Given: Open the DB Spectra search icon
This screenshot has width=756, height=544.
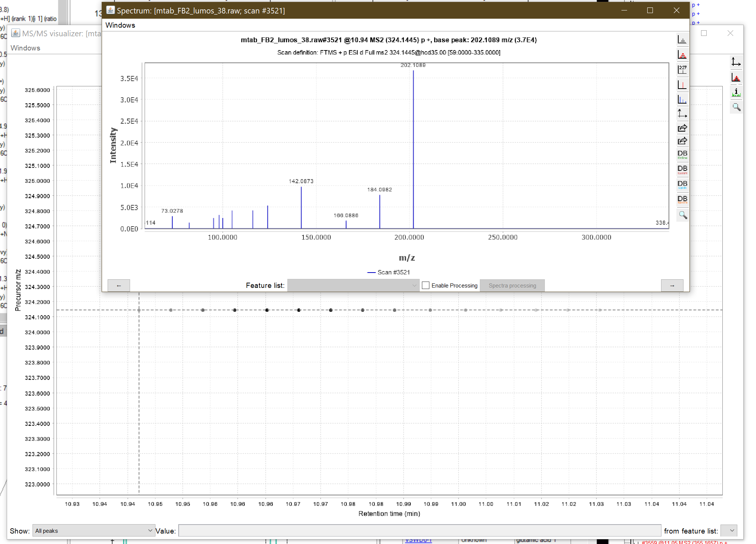Looking at the screenshot, I should (682, 199).
